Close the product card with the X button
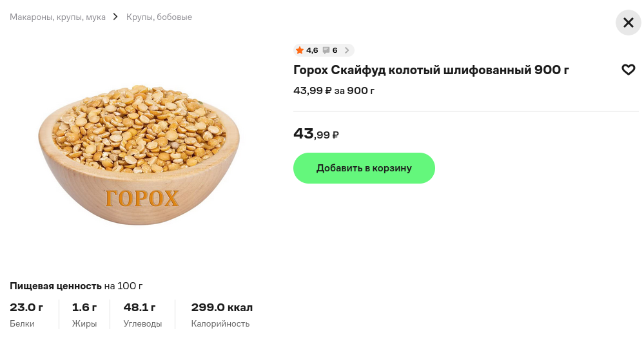This screenshot has width=644, height=344. tap(629, 23)
